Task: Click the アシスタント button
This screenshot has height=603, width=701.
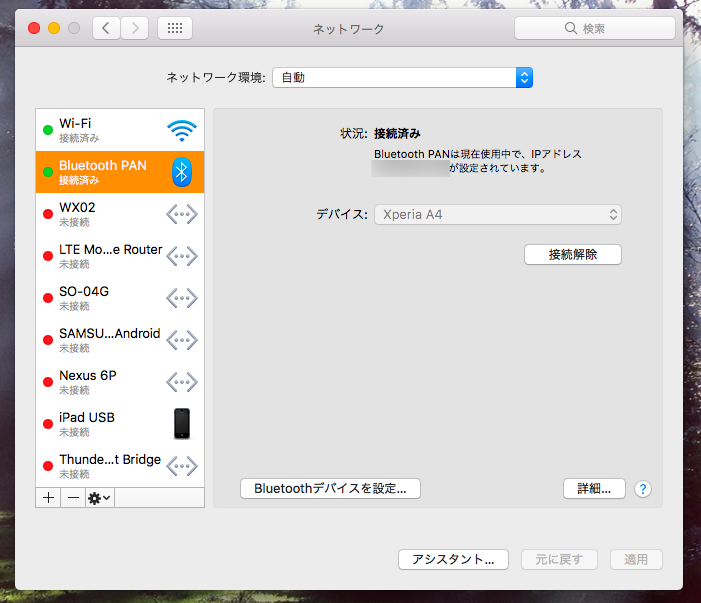Action: coord(453,559)
